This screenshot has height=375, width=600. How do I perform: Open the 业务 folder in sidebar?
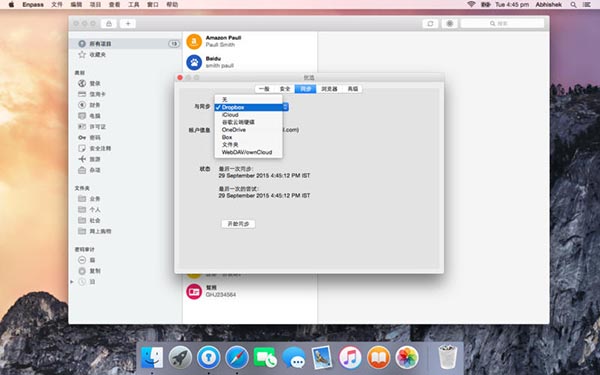click(89, 199)
